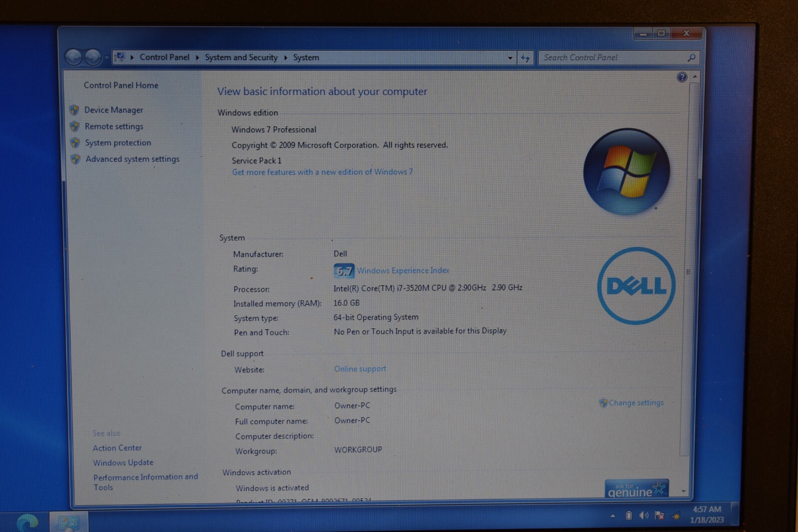Click shield icon beside Advanced system settings
Viewport: 798px width, 532px height.
pyautogui.click(x=75, y=159)
